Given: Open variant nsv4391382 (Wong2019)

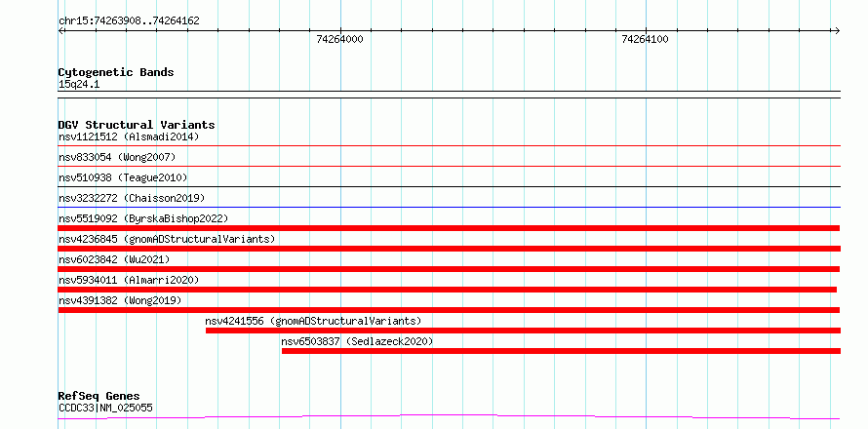Looking at the screenshot, I should (120, 300).
